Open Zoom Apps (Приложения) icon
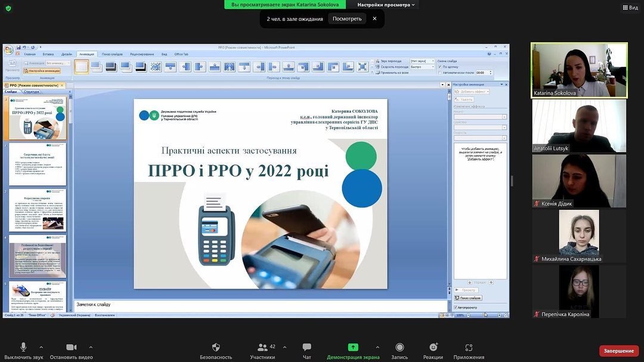The width and height of the screenshot is (644, 362). click(x=469, y=347)
